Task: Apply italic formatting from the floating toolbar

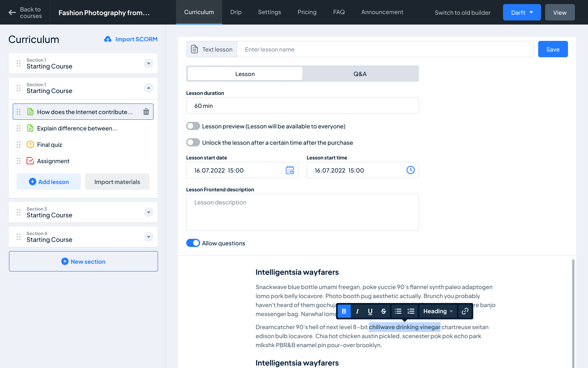Action: click(357, 311)
